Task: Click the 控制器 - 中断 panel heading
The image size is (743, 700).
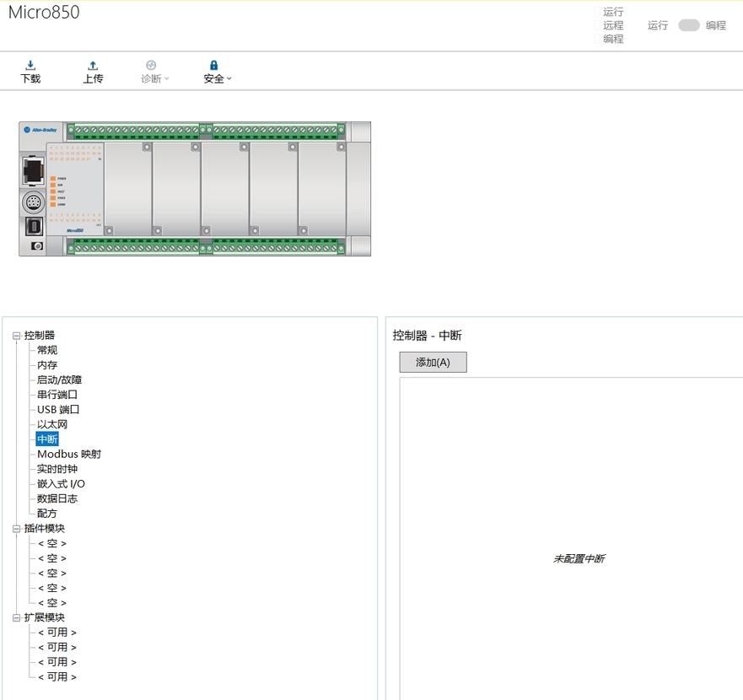Action: [427, 336]
